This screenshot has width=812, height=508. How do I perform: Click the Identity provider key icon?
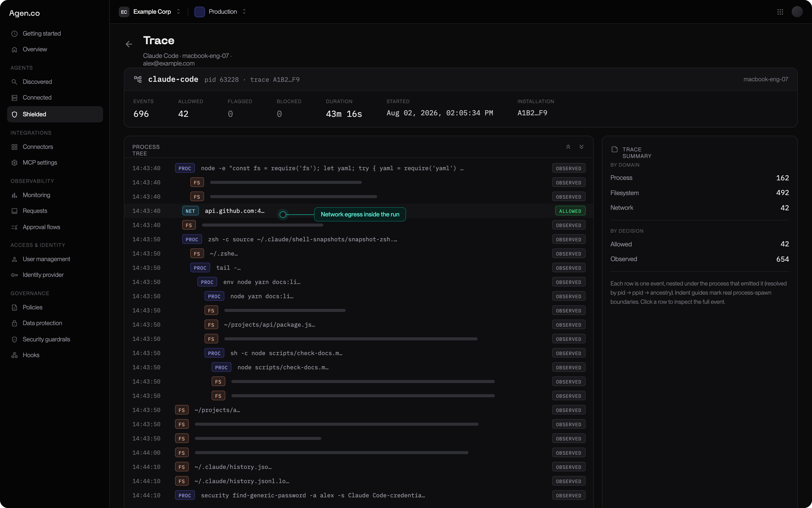point(14,275)
